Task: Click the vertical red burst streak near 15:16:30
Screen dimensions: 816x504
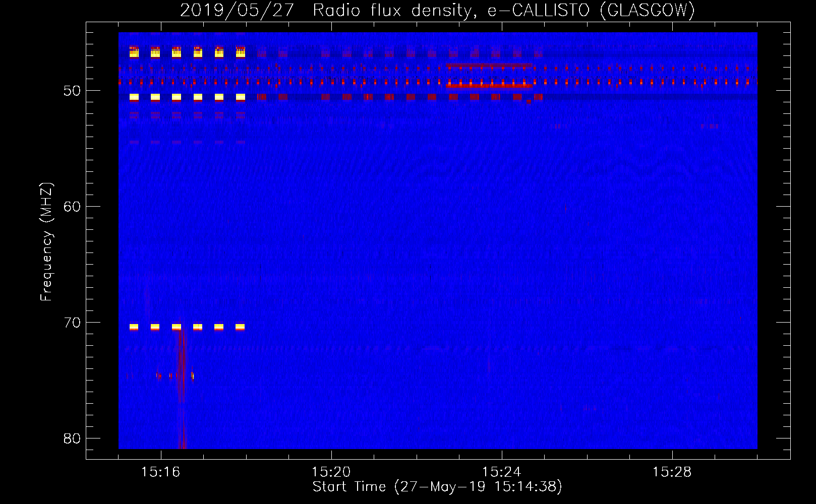Action: (182, 388)
